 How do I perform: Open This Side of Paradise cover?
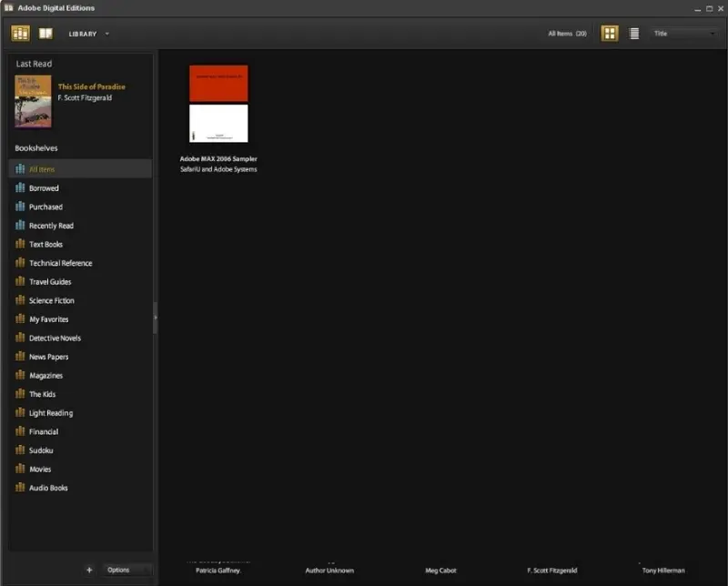click(x=33, y=101)
